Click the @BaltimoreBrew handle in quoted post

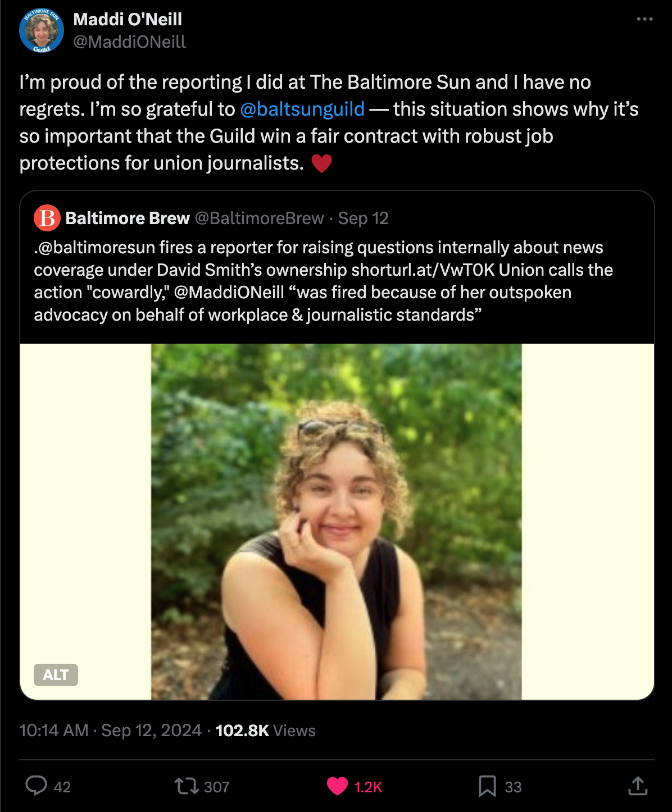pyautogui.click(x=259, y=218)
